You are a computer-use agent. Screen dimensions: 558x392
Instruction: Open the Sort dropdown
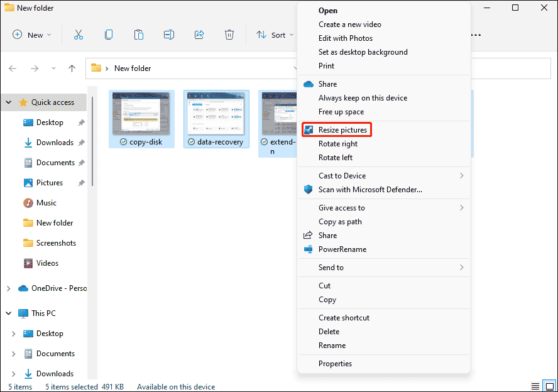click(275, 35)
